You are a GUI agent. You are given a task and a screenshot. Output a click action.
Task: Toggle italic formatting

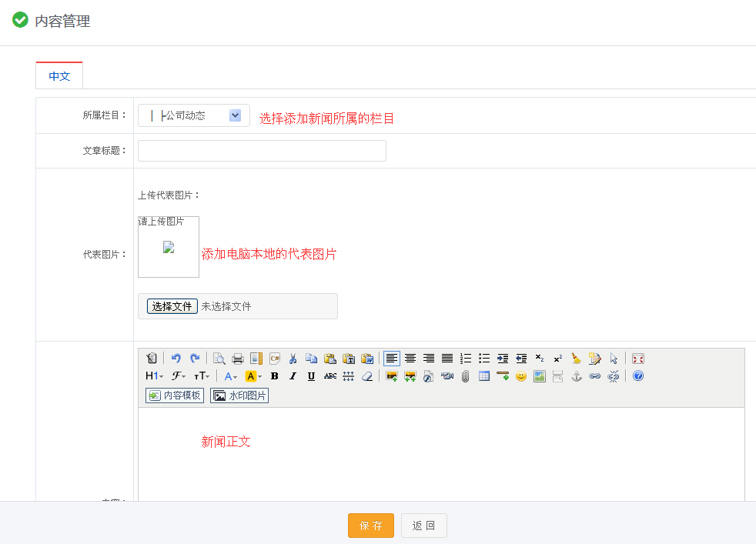pyautogui.click(x=293, y=376)
